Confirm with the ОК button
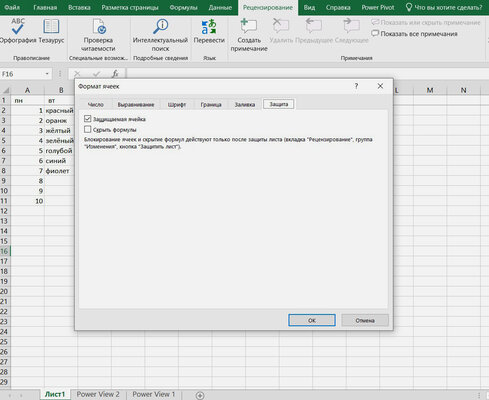The height and width of the screenshot is (400, 489). point(312,320)
